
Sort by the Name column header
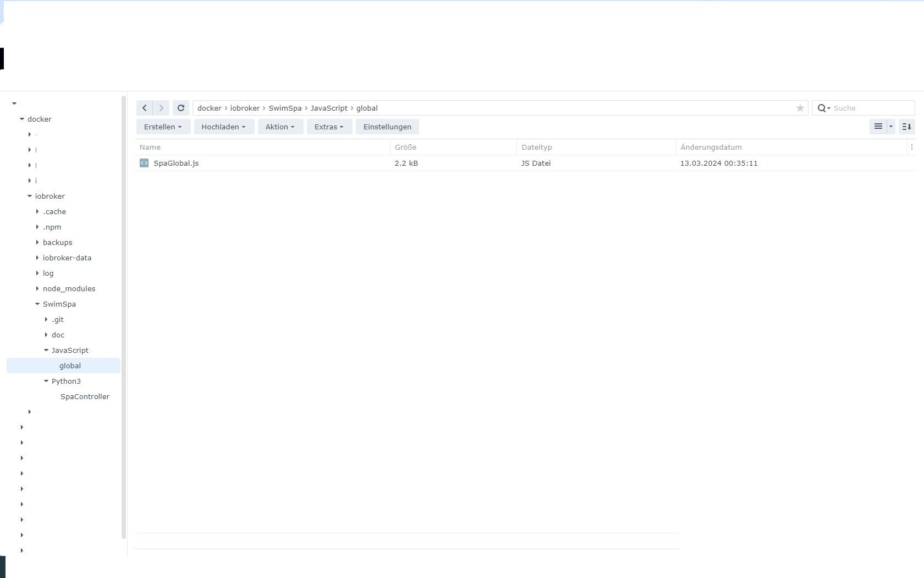point(262,147)
